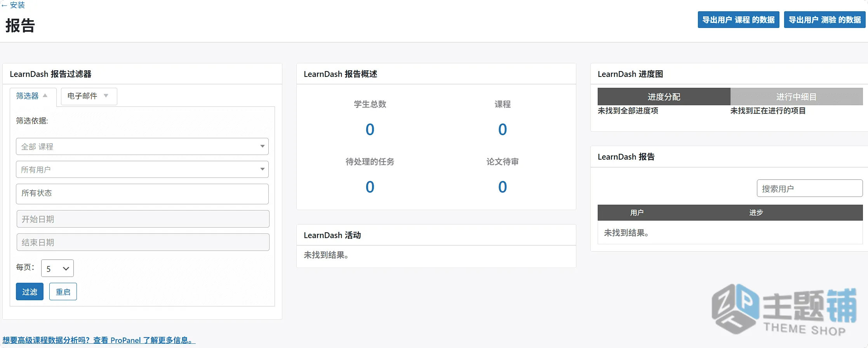Click the 结束日期 date field
868x348 pixels.
pyautogui.click(x=143, y=242)
